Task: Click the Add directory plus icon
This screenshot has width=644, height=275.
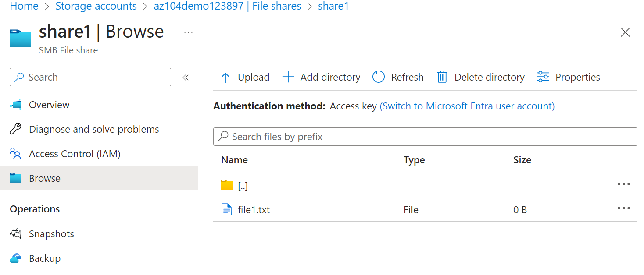Action: click(288, 77)
